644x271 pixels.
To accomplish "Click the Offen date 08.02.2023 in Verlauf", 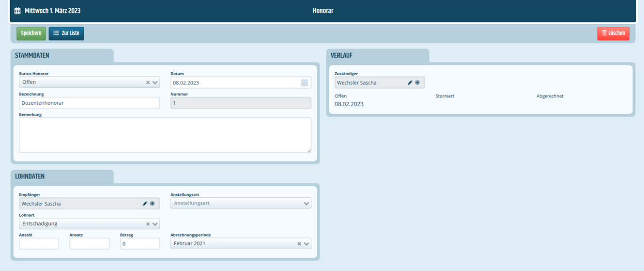I will click(349, 104).
